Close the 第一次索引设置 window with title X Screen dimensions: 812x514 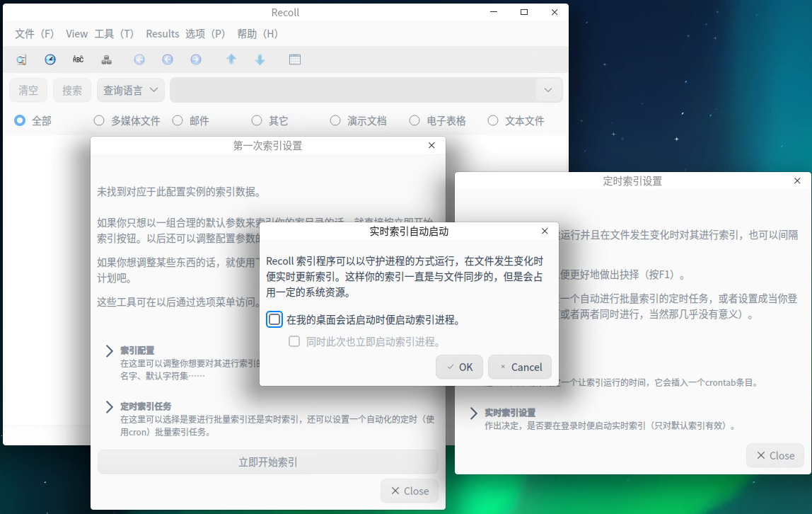tap(431, 146)
